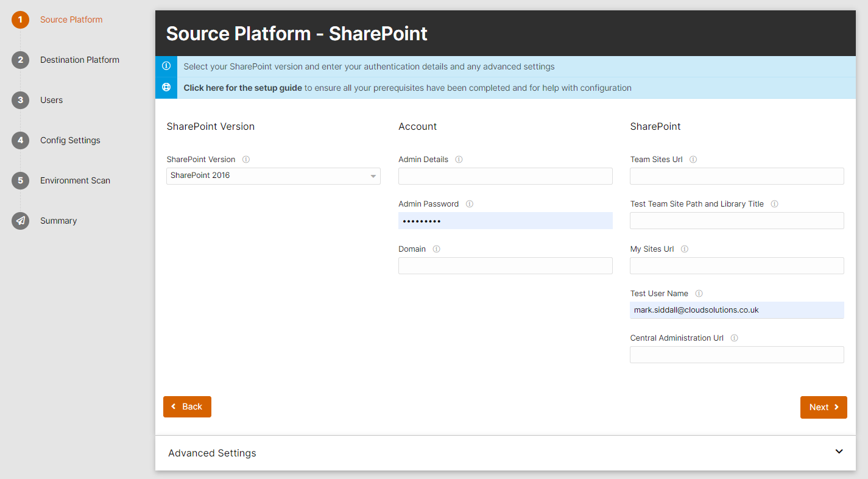
Task: Go to Config Settings step label
Action: 70,140
